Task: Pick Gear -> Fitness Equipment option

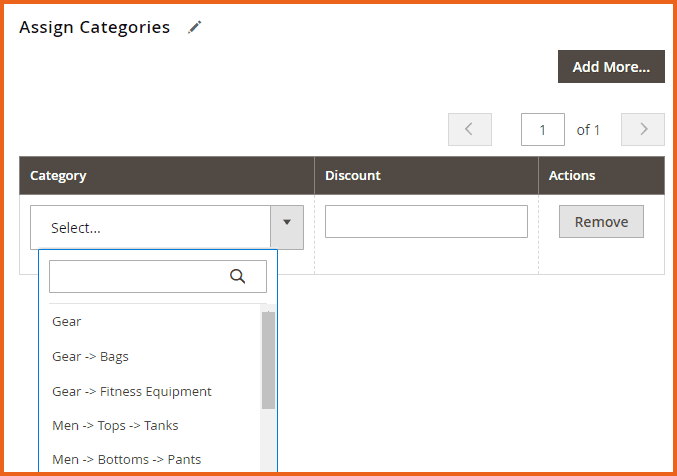Action: (x=132, y=392)
